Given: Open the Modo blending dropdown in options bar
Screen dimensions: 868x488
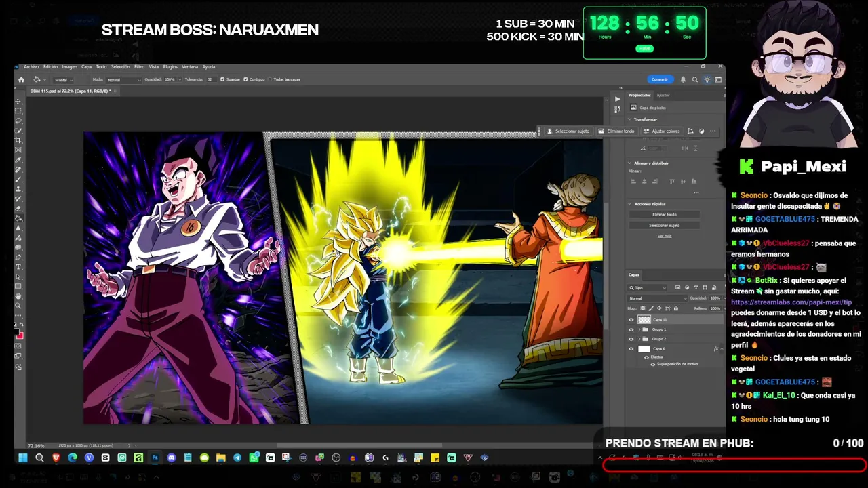Looking at the screenshot, I should pyautogui.click(x=123, y=79).
